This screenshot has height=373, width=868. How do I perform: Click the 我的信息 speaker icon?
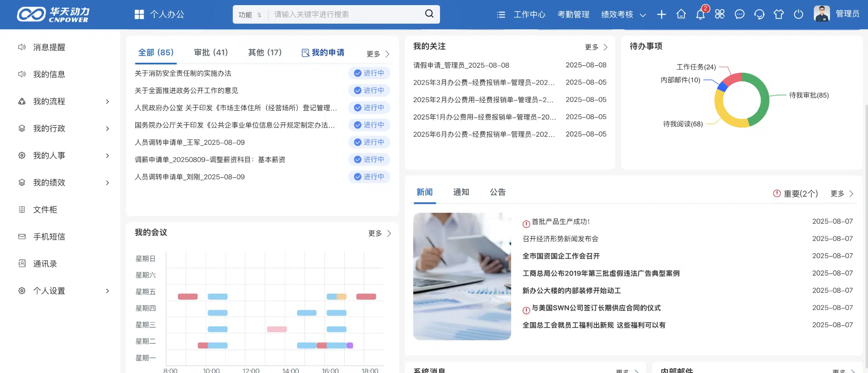point(22,74)
